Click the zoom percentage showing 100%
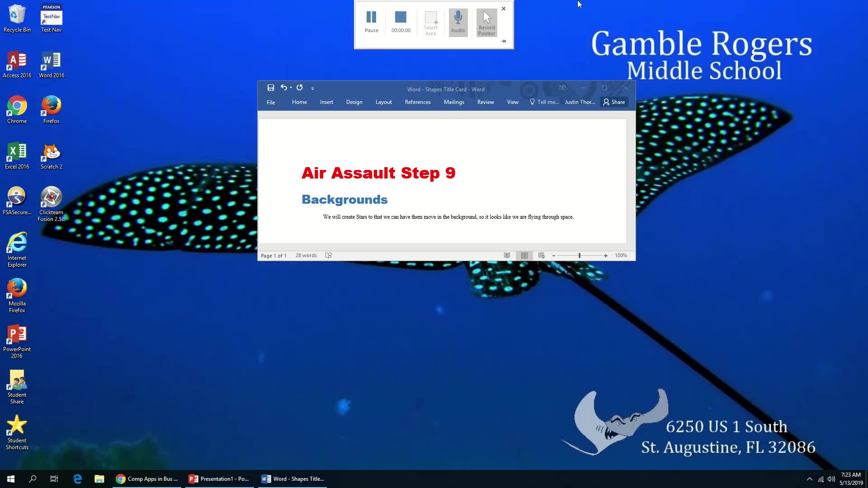The height and width of the screenshot is (488, 868). [x=621, y=256]
